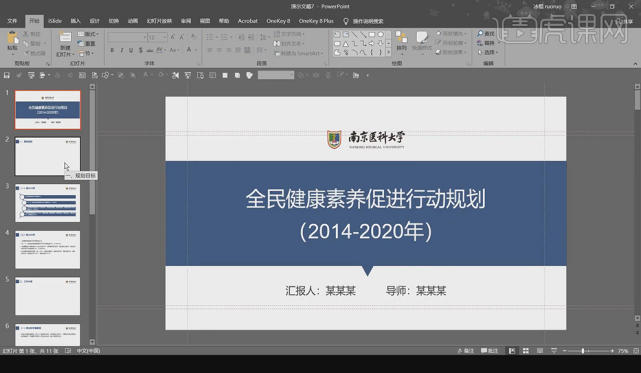Select slide 3 thumbnail
Image resolution: width=641 pixels, height=373 pixels.
tap(48, 203)
